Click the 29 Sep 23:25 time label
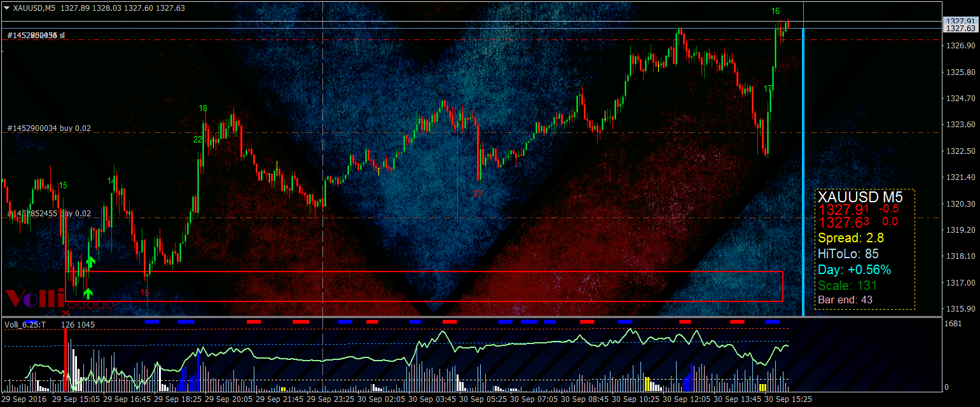 click(331, 399)
